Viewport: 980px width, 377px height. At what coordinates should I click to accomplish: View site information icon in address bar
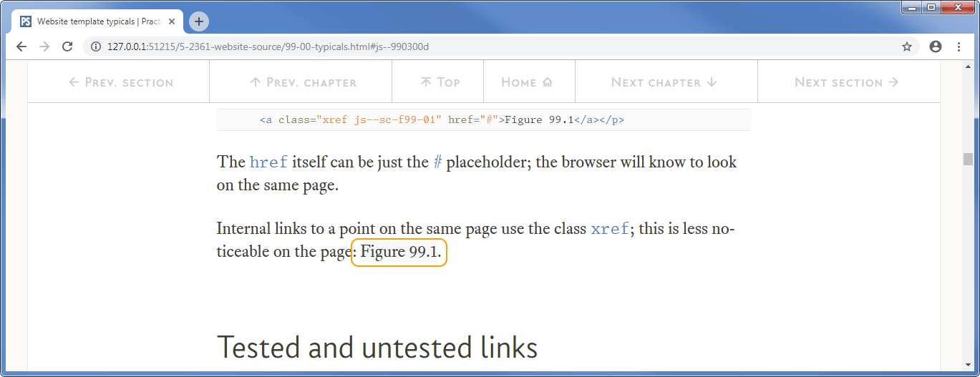click(x=96, y=46)
